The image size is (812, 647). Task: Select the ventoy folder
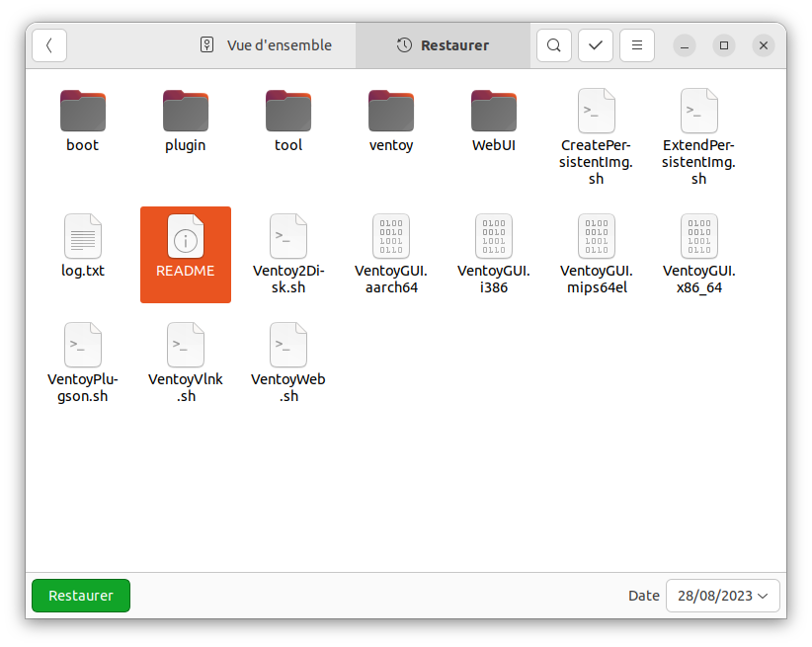(391, 121)
